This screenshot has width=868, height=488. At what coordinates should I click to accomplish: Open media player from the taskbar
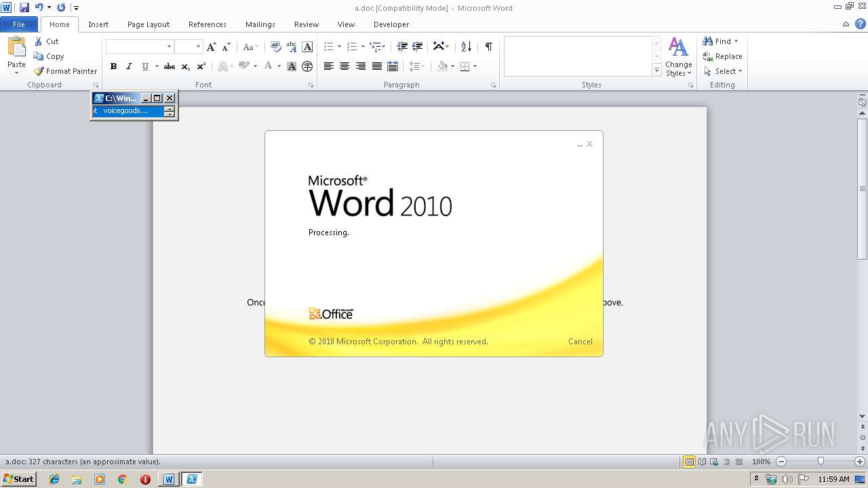[100, 479]
